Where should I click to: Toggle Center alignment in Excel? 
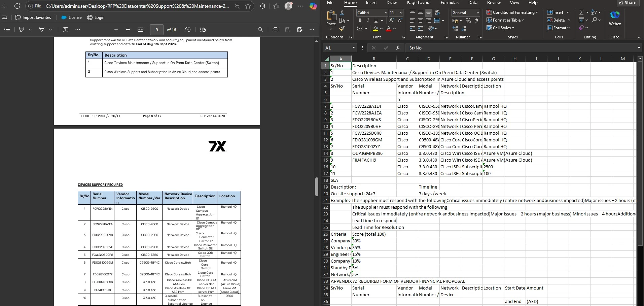click(421, 21)
